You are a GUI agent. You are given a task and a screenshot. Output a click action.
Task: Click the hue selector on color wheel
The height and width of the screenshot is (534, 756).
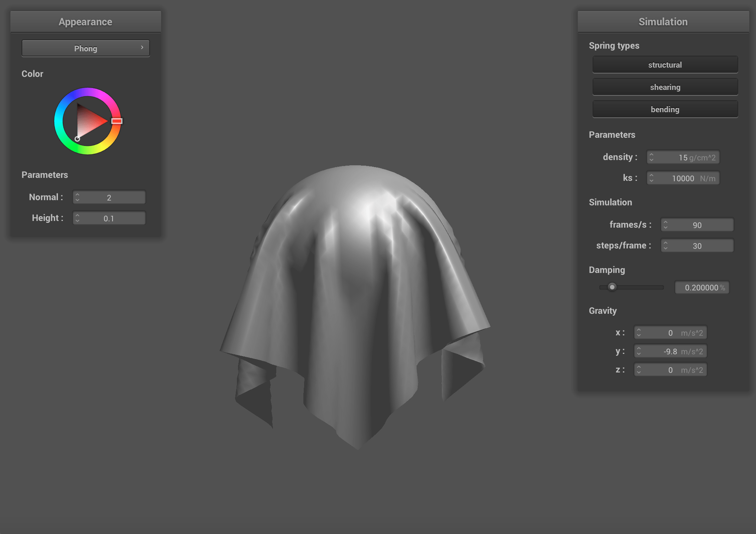[x=117, y=121]
